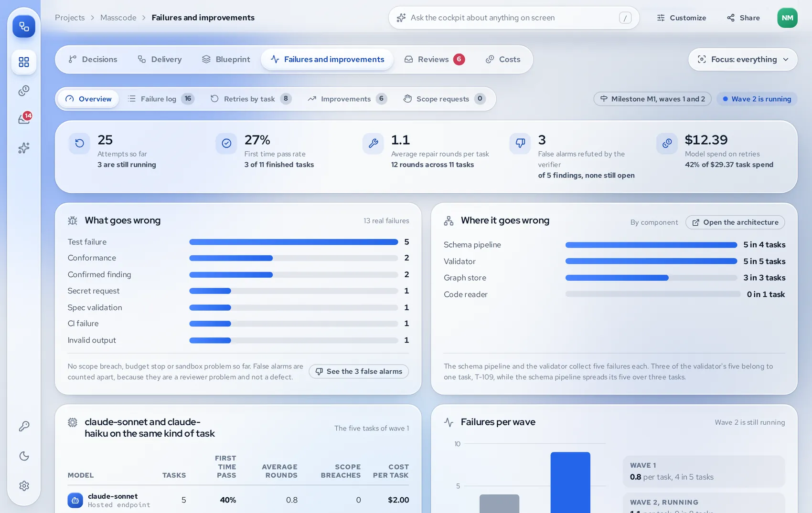The image size is (812, 513).
Task: Click the retry icon beside 25 attempts
Action: click(x=79, y=143)
